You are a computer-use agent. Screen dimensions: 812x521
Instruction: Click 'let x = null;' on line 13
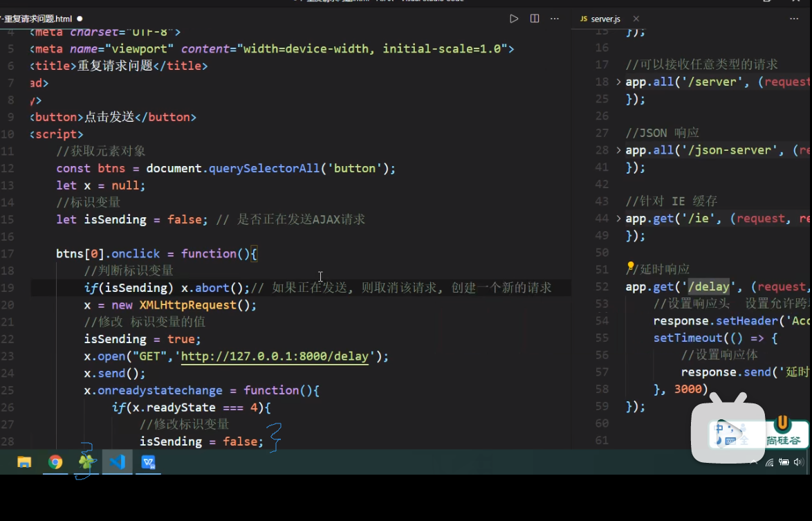[101, 185]
